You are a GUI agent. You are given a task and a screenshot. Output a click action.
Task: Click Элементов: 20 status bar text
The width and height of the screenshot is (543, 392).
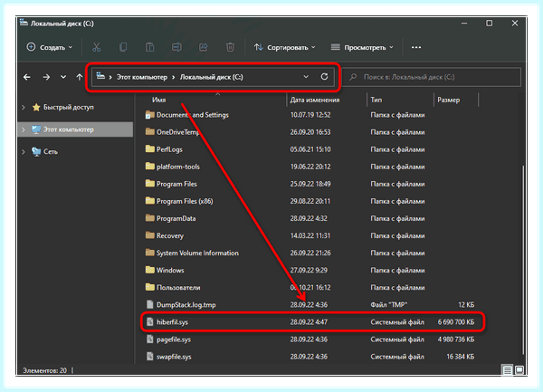point(44,370)
